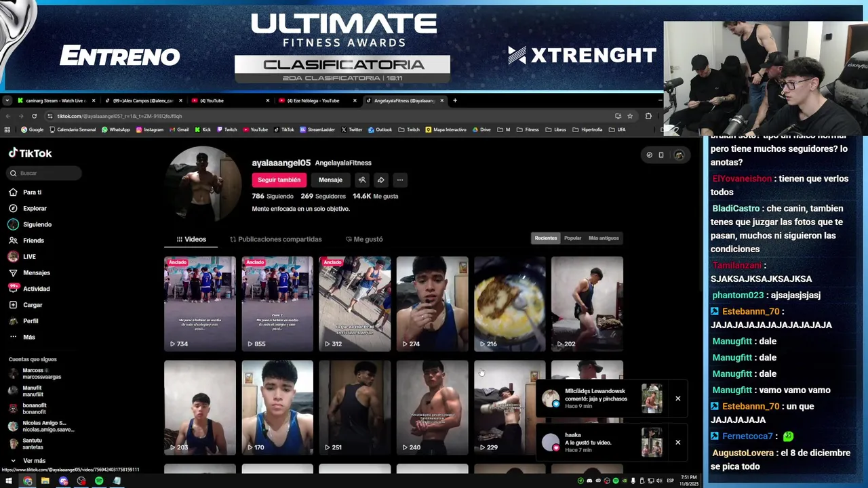
Task: Switch to the Videos tab
Action: click(x=191, y=239)
